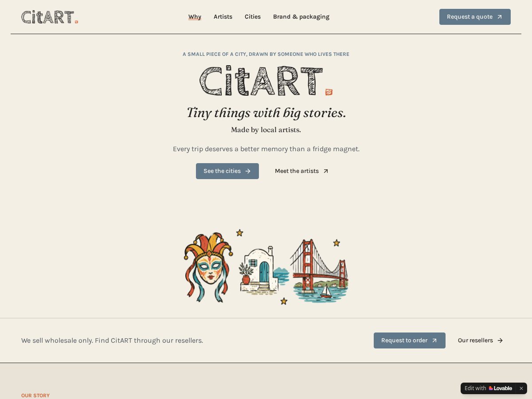
Task: Click 'Made by local artists.' text
Action: click(266, 130)
